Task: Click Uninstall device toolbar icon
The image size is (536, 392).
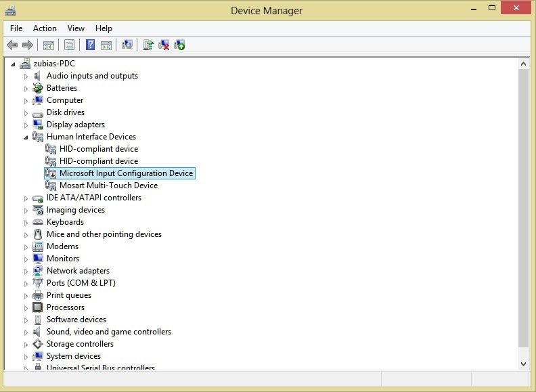Action: tap(164, 45)
